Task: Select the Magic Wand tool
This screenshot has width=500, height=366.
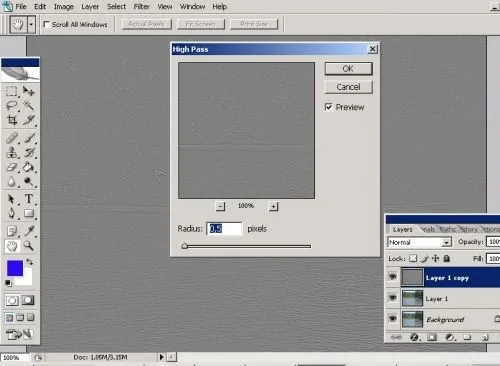Action: tap(28, 106)
